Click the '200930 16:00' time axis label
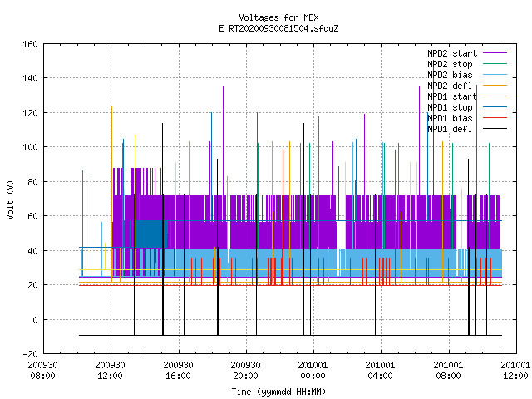532x399 pixels. click(178, 371)
